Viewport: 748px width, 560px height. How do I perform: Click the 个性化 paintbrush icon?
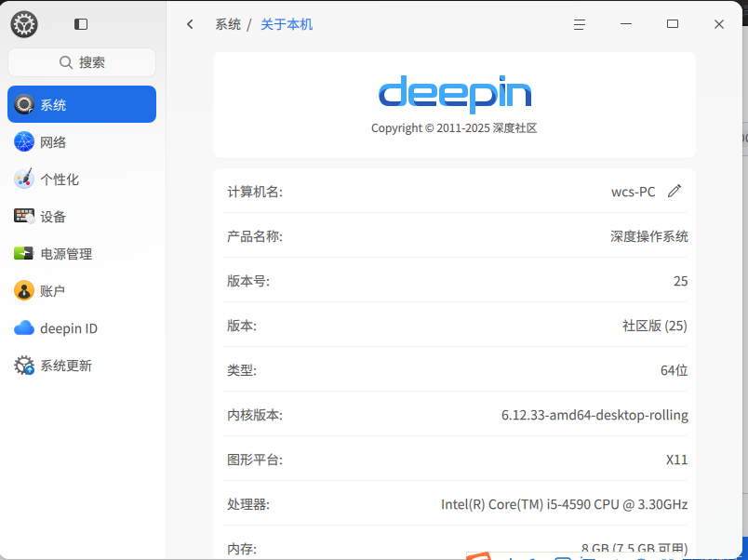[x=24, y=179]
